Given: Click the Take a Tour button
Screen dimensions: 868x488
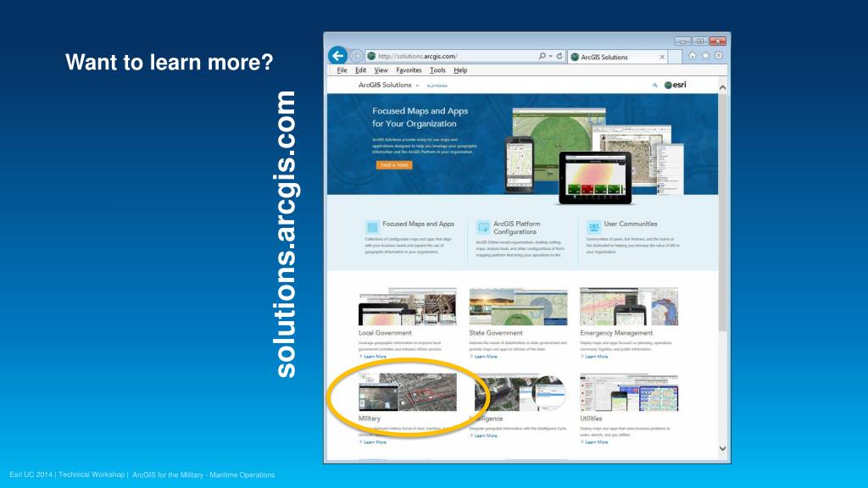Looking at the screenshot, I should pyautogui.click(x=394, y=165).
